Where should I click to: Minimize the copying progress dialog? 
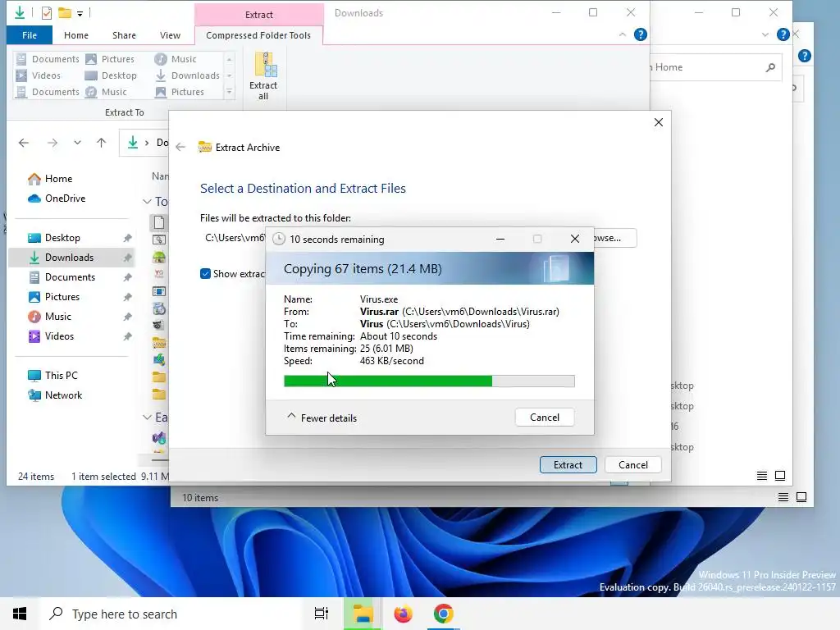(x=500, y=239)
